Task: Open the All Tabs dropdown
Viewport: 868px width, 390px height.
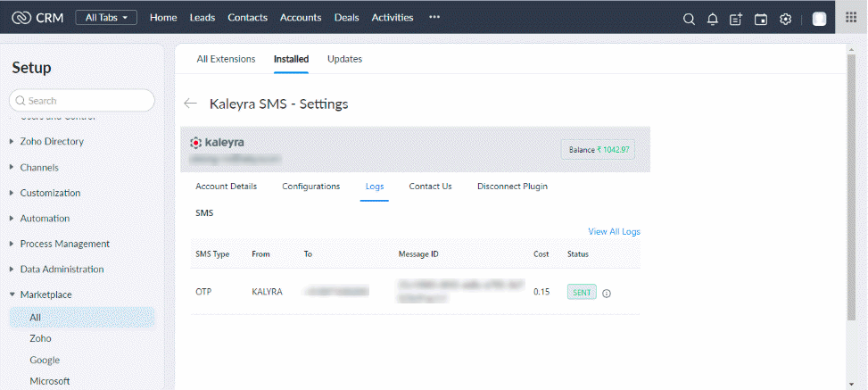Action: click(106, 18)
